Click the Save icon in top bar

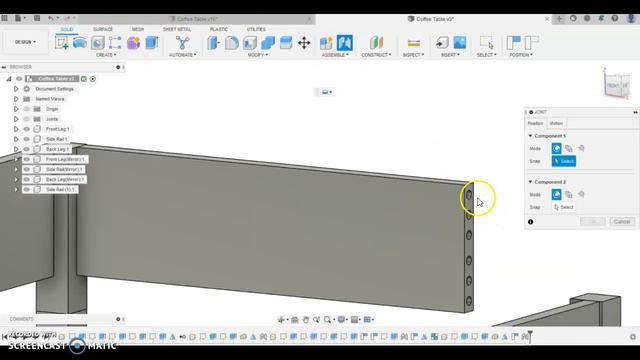pyautogui.click(x=37, y=18)
